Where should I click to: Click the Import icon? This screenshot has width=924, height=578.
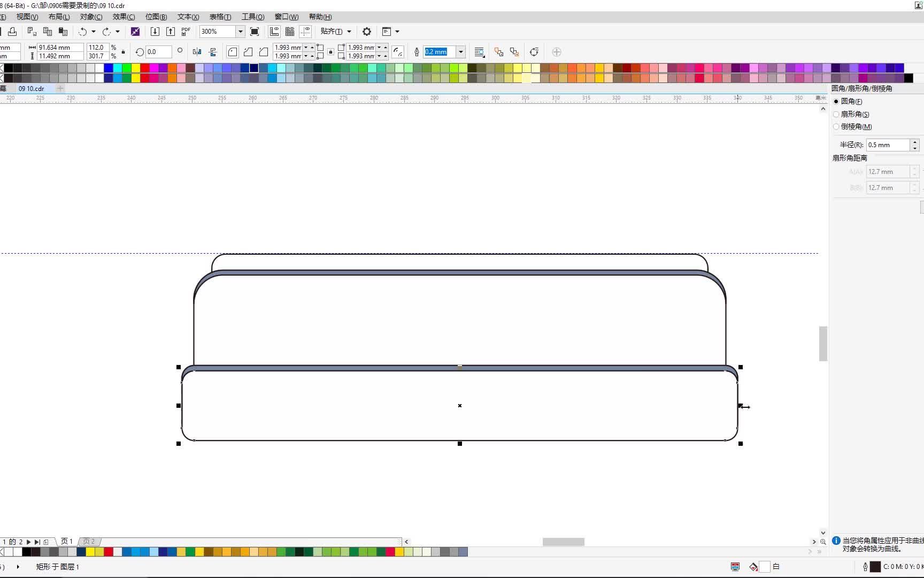[155, 32]
